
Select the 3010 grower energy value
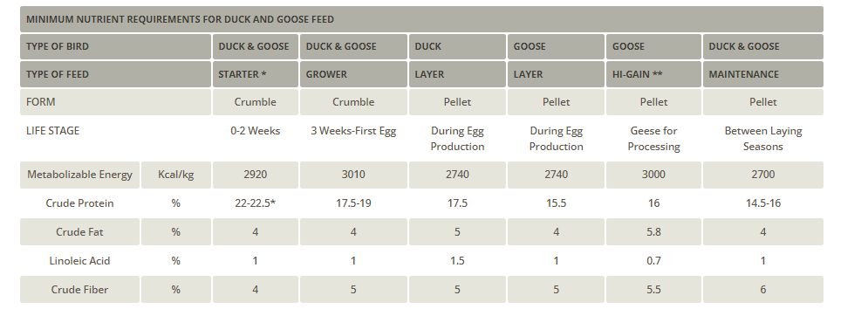pos(353,175)
